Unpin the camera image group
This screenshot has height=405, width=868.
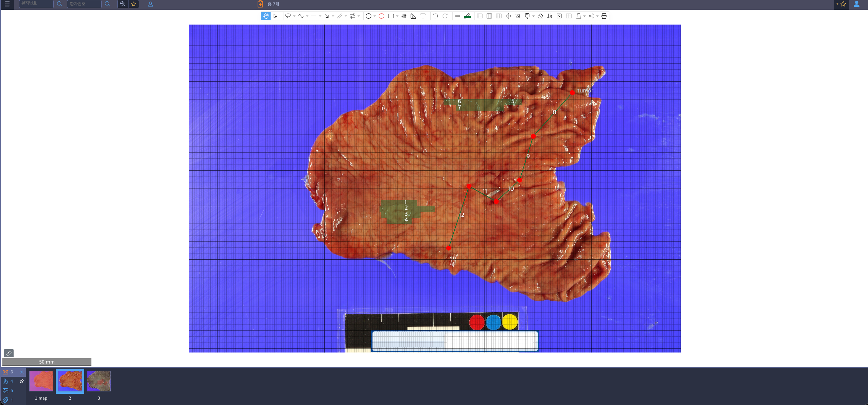click(22, 372)
